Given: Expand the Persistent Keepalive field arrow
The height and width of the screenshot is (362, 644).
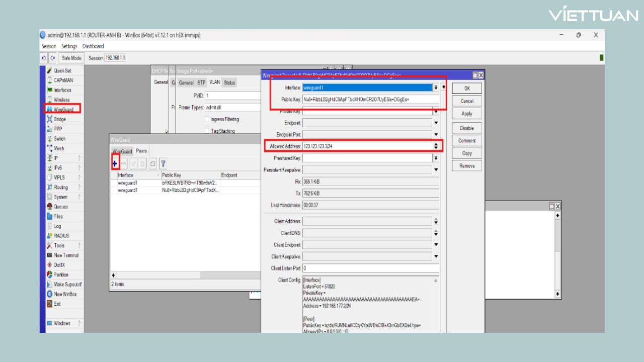Looking at the screenshot, I should click(x=436, y=170).
